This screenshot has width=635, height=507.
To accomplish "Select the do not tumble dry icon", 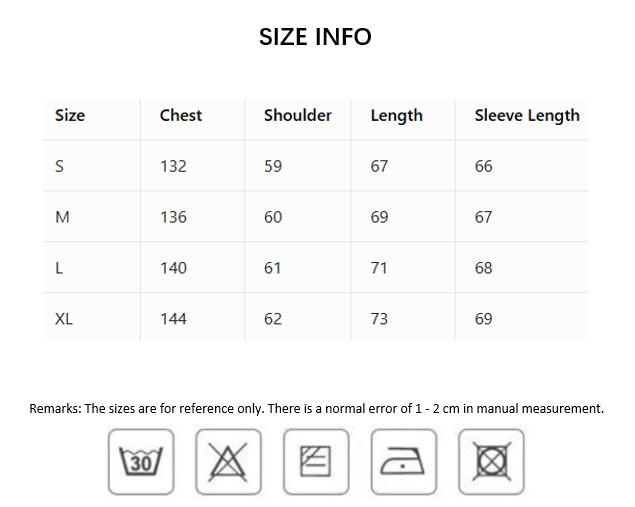I will 491,462.
